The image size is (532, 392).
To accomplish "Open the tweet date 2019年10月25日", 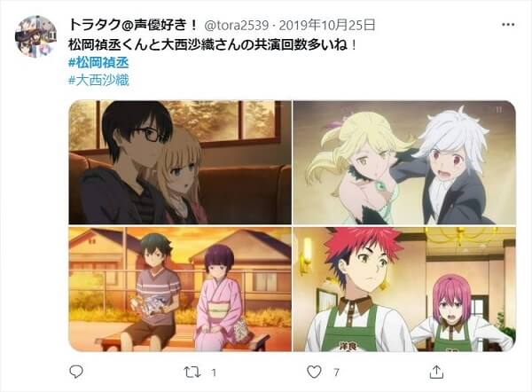I will coord(327,25).
